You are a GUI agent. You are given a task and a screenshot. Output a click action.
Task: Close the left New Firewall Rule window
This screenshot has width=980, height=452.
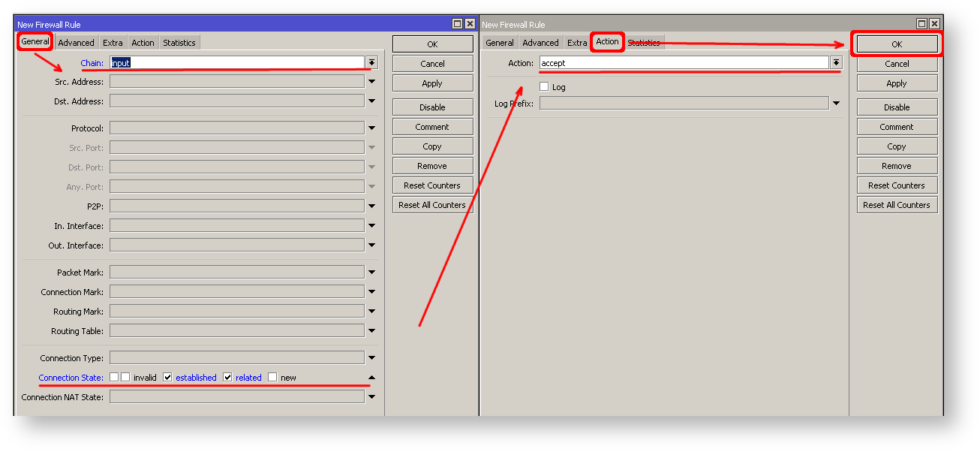(x=470, y=24)
